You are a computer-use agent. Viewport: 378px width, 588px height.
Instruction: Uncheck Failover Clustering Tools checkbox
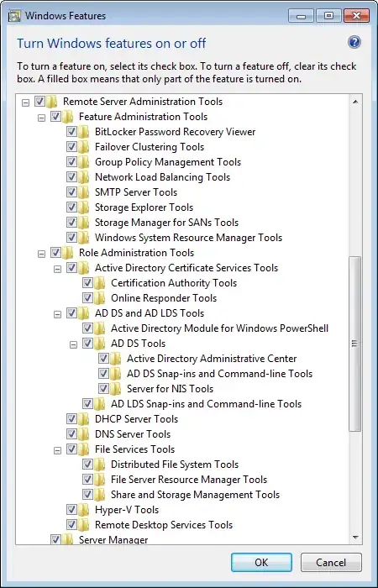click(71, 147)
